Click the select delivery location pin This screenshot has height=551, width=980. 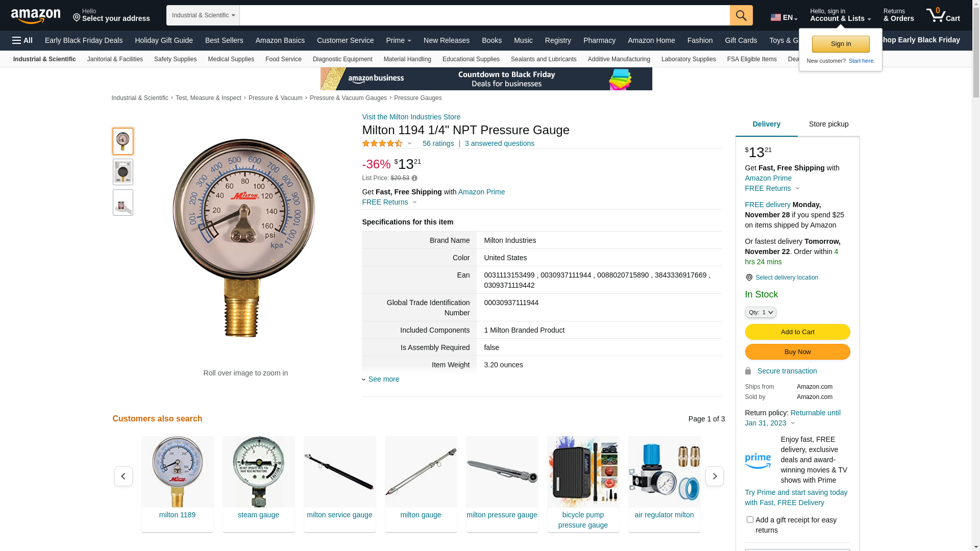click(749, 278)
